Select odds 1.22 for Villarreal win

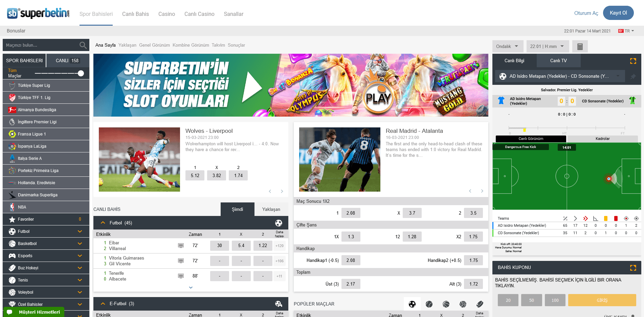click(263, 246)
